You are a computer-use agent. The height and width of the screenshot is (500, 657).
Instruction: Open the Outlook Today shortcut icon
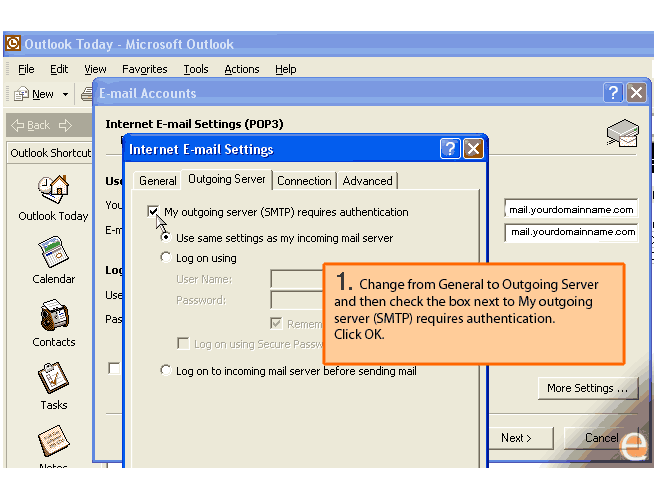[x=53, y=190]
